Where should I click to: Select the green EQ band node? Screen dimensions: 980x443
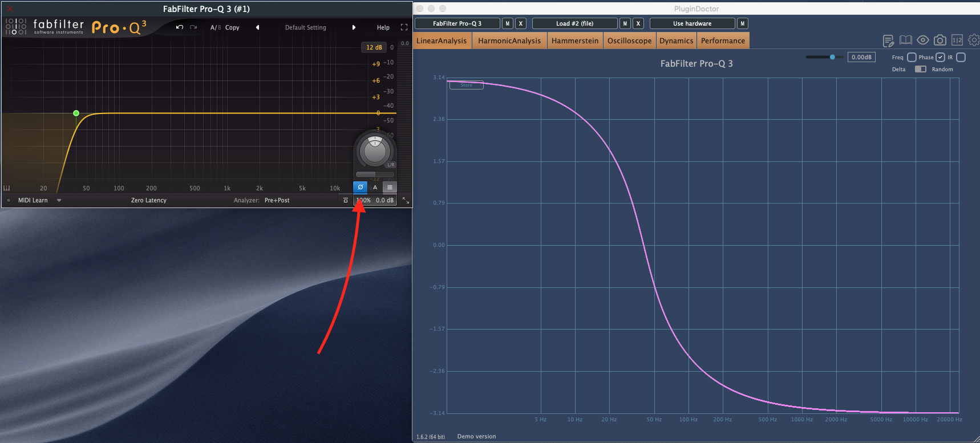click(x=76, y=113)
